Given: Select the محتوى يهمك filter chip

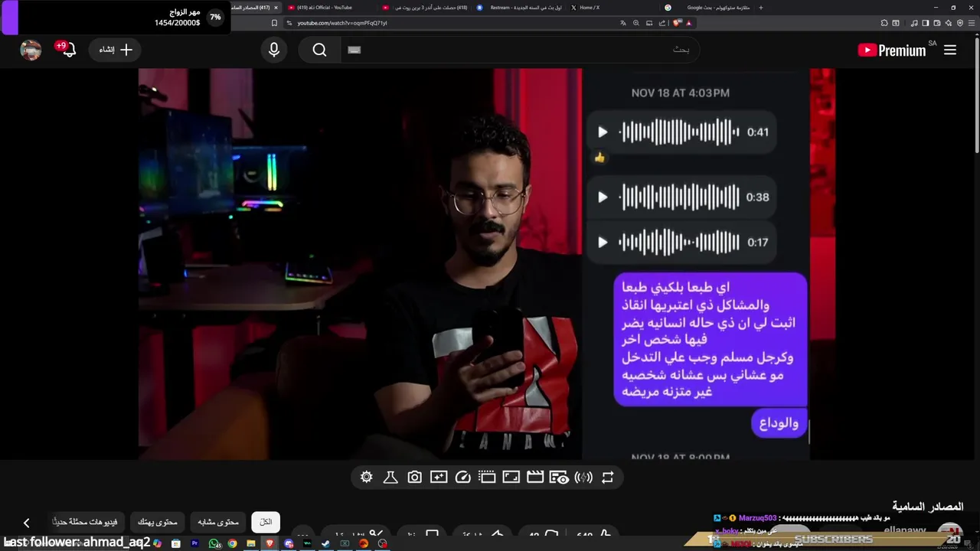Looking at the screenshot, I should click(x=158, y=522).
